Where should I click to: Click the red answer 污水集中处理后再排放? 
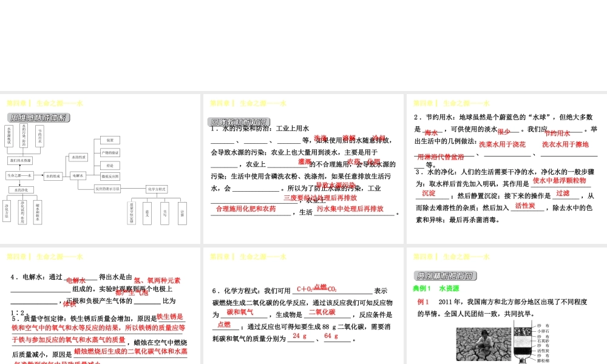[x=350, y=209]
